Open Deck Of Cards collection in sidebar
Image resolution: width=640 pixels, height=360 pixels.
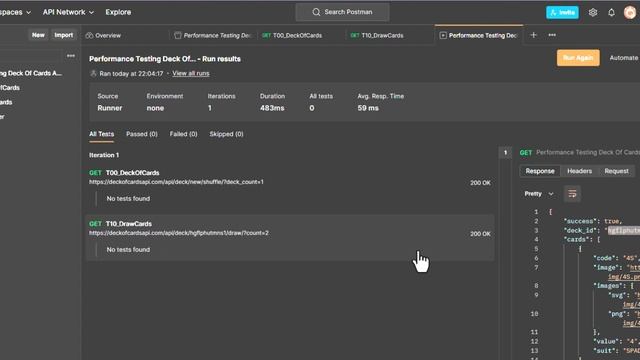[31, 73]
